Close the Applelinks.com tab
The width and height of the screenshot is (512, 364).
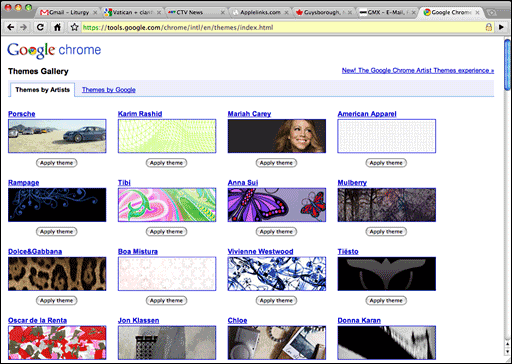click(286, 12)
